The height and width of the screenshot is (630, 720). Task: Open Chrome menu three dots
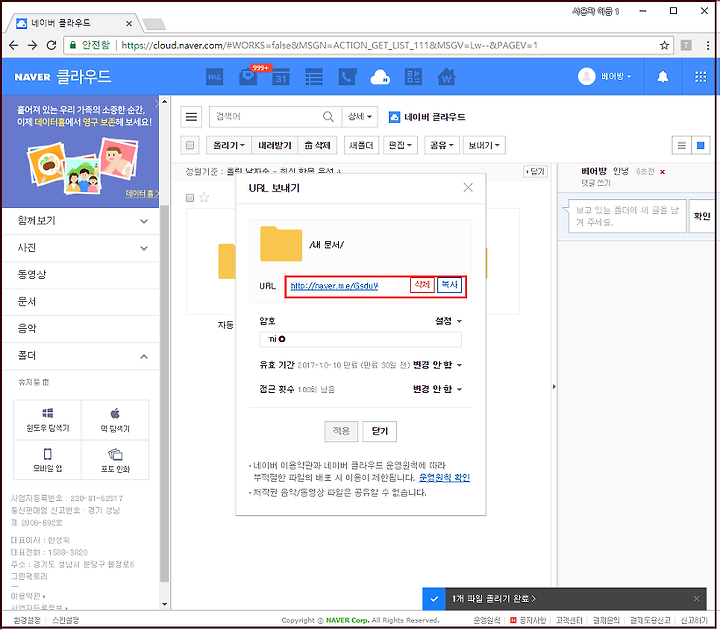(708, 45)
